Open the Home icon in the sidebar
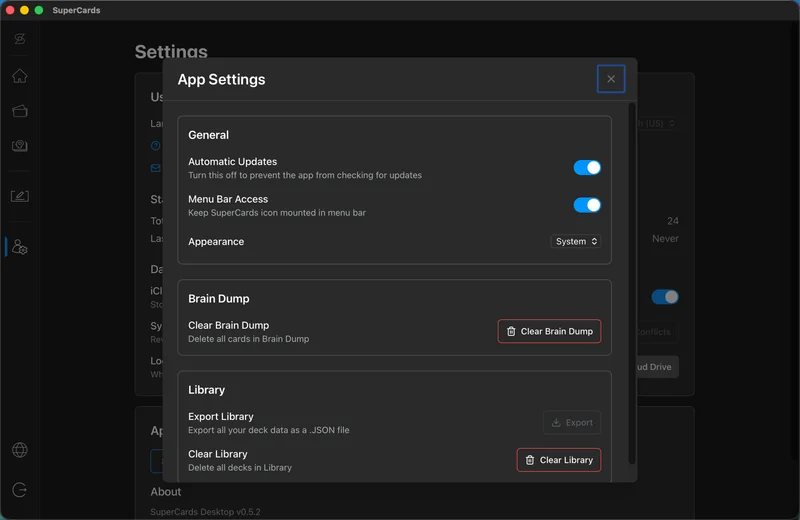 coord(20,76)
